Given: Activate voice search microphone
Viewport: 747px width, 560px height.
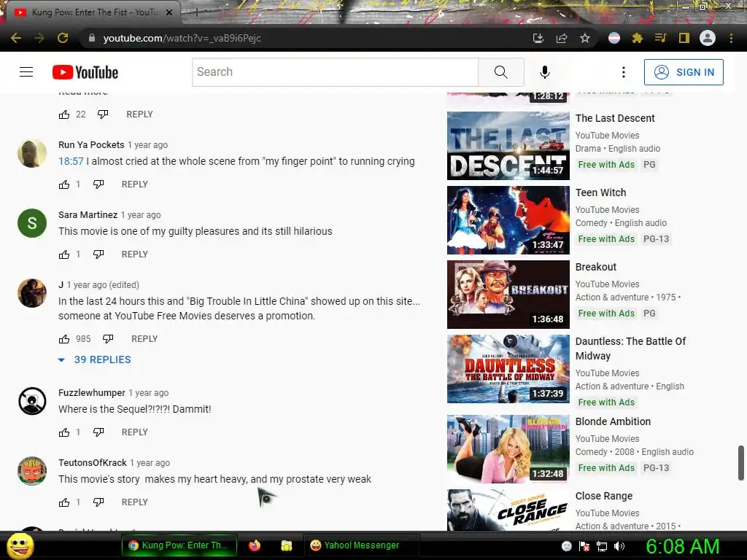Looking at the screenshot, I should (x=544, y=72).
